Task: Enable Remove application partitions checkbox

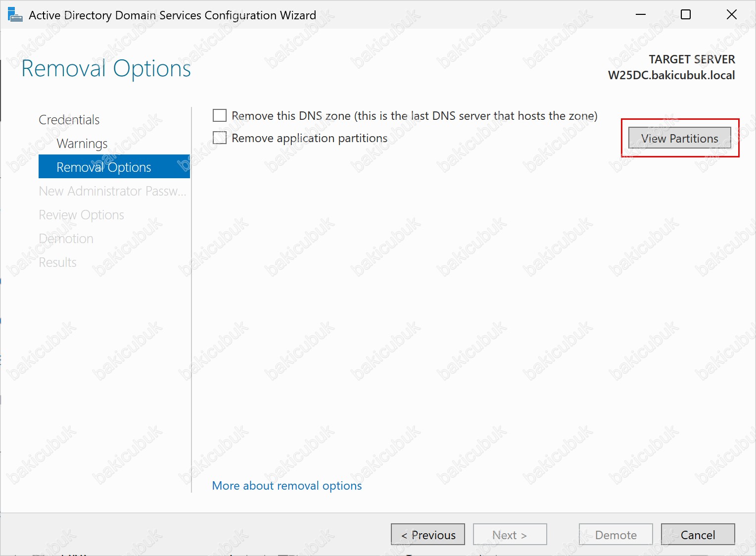Action: coord(220,138)
